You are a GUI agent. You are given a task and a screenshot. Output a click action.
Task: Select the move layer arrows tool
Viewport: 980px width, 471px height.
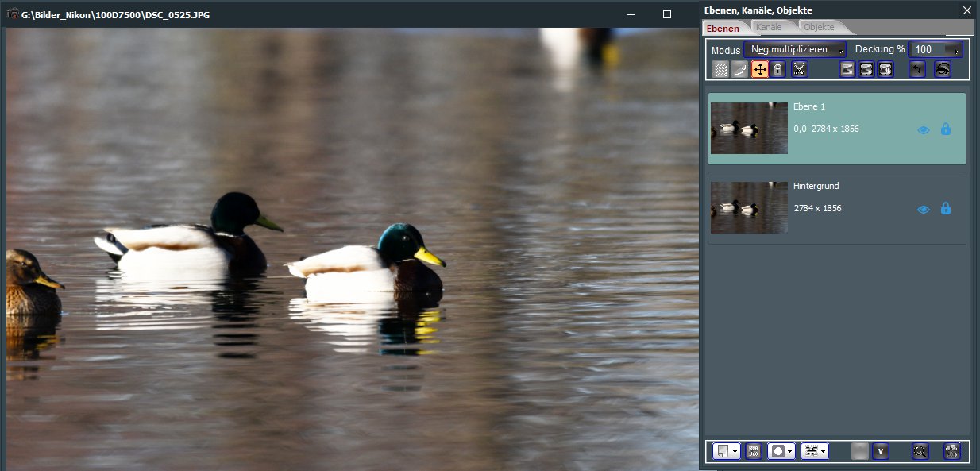click(x=760, y=69)
